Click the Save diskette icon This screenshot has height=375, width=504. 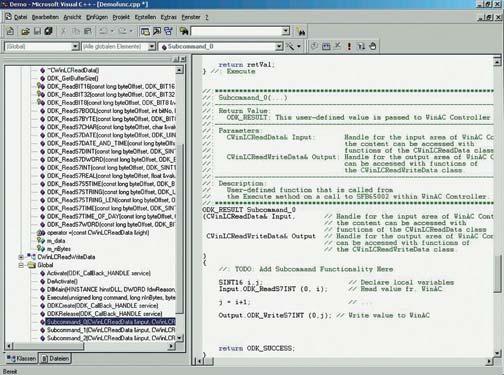pos(37,31)
